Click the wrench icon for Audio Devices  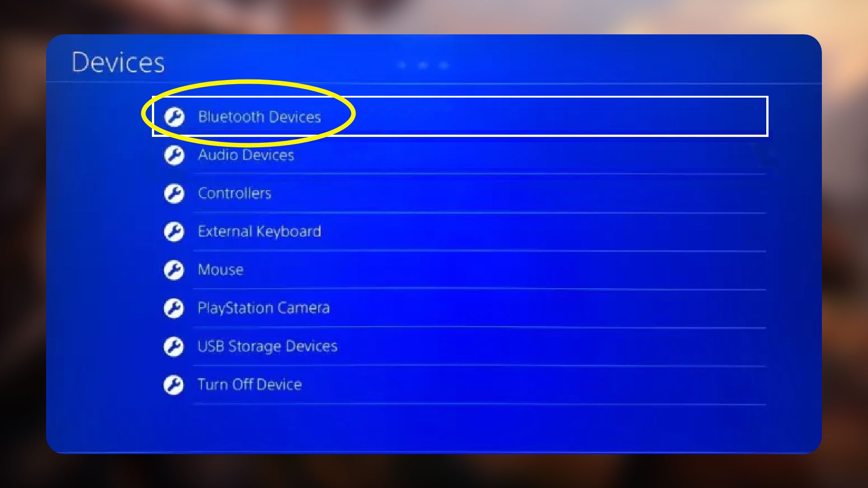pyautogui.click(x=174, y=155)
